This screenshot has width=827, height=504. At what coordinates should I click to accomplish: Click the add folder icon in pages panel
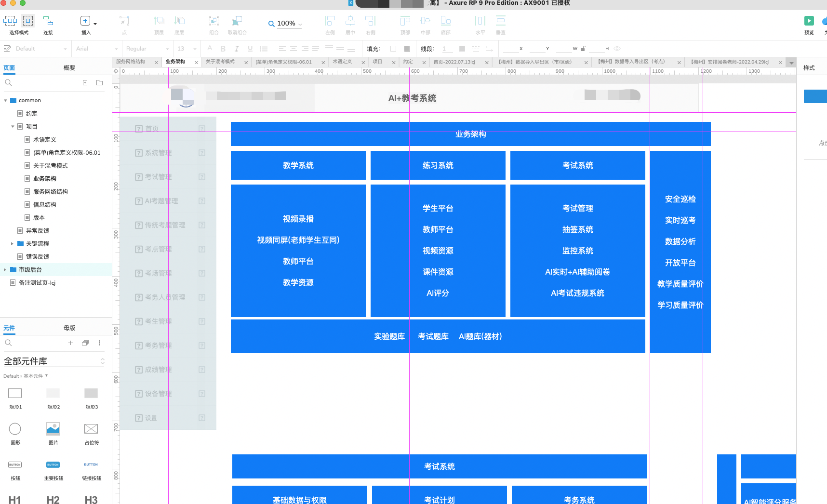(100, 83)
